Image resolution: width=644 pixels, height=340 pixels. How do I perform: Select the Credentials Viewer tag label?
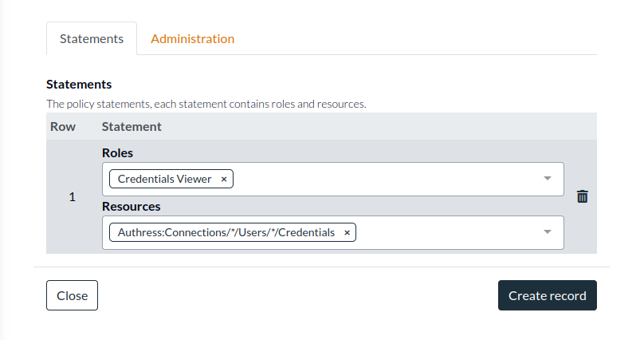point(164,180)
